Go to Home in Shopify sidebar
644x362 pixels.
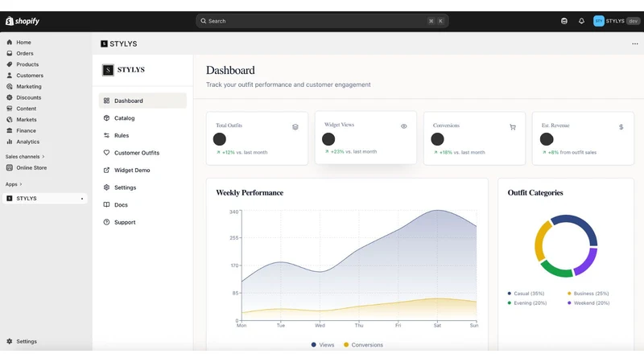[x=23, y=43]
